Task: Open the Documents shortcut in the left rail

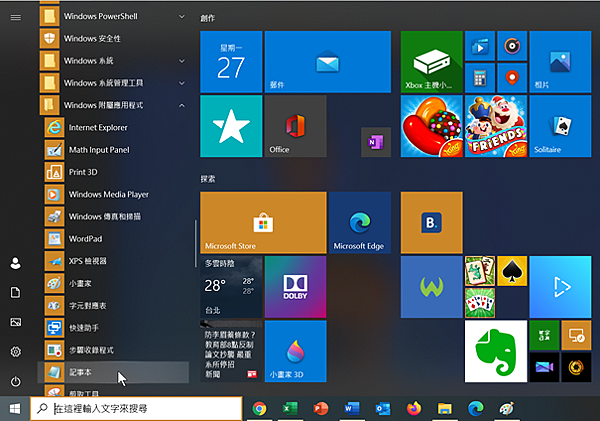Action: [x=16, y=293]
